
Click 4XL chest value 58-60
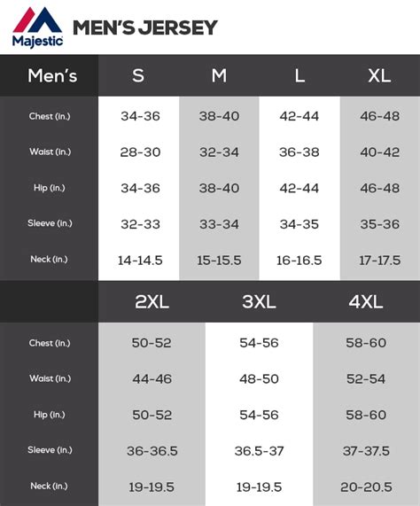click(x=366, y=343)
